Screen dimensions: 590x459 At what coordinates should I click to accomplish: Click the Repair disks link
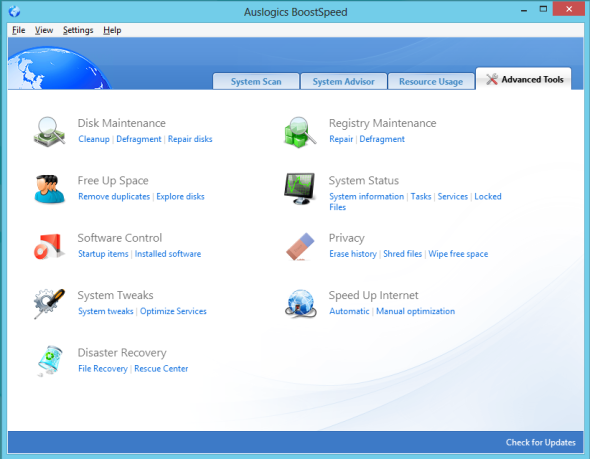coord(190,139)
